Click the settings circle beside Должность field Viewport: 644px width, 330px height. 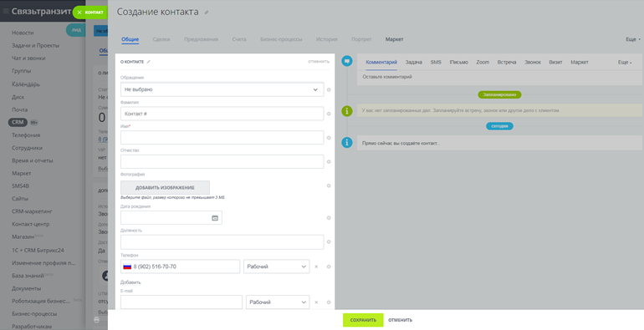point(329,242)
